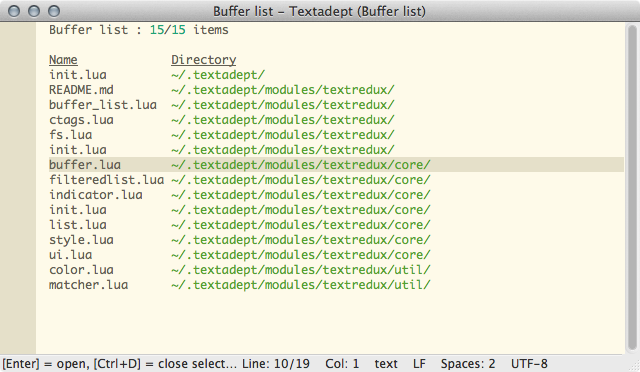The width and height of the screenshot is (640, 372).
Task: Click the vertical scrollbar on the right
Action: (632, 188)
